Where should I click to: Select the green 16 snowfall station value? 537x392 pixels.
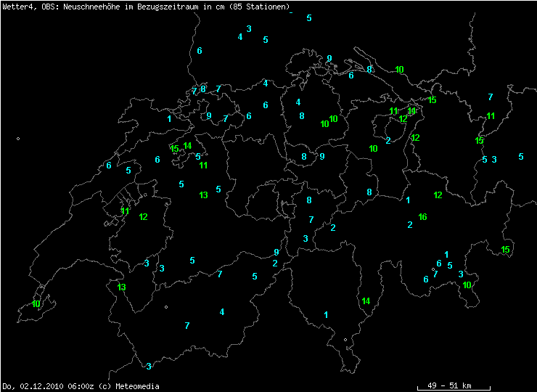[422, 217]
